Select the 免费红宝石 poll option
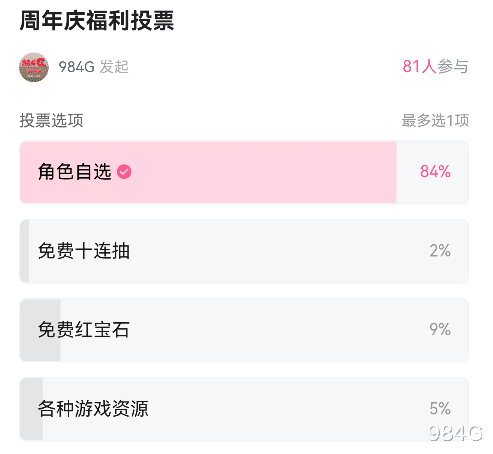The width and height of the screenshot is (493, 454). point(244,330)
